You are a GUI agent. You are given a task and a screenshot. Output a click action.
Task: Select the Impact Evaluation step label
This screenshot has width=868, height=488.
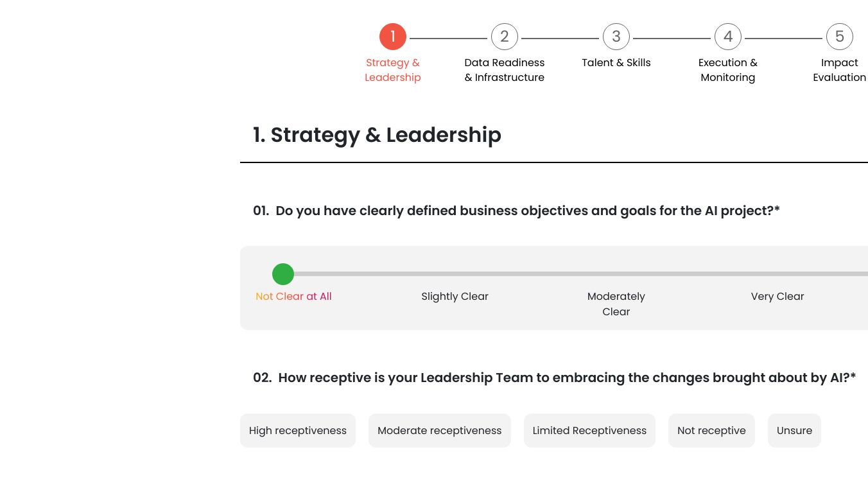[840, 70]
